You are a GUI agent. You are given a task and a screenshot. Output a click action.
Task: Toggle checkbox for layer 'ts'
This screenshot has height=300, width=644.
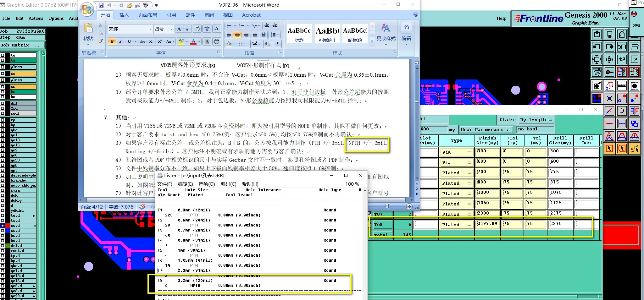pyautogui.click(x=3, y=60)
